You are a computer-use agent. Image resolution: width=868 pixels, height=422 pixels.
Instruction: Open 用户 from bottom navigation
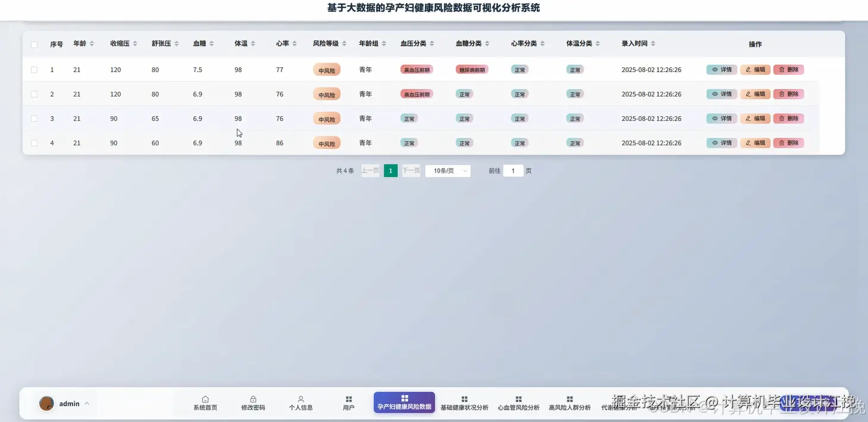[x=349, y=404]
